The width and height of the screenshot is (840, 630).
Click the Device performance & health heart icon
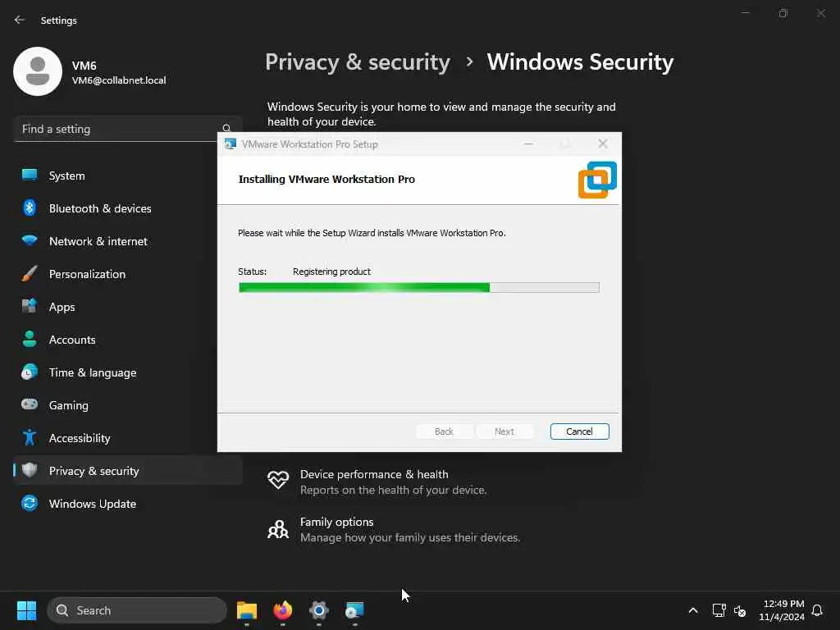[x=278, y=479]
